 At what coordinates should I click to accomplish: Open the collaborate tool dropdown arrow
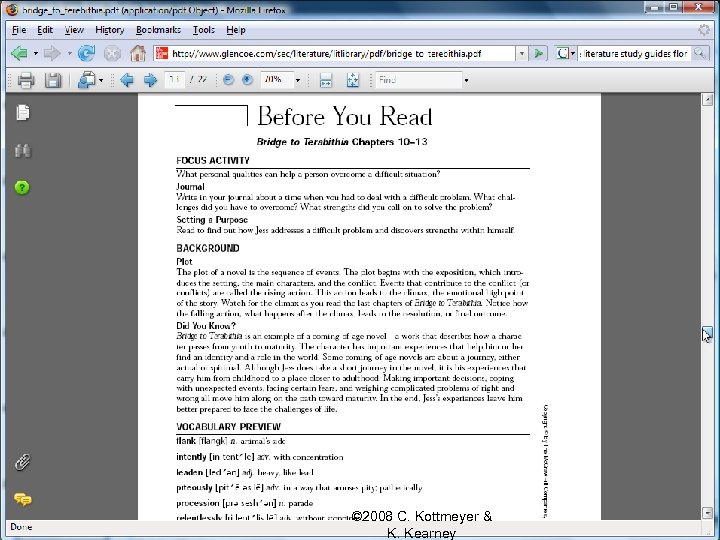(101, 81)
